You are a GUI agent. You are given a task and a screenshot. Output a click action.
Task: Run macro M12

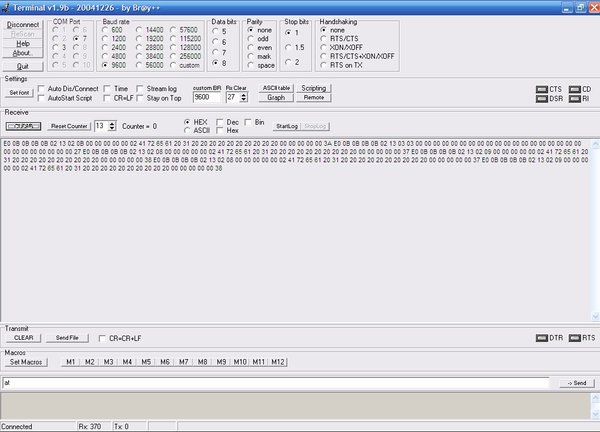coord(278,362)
